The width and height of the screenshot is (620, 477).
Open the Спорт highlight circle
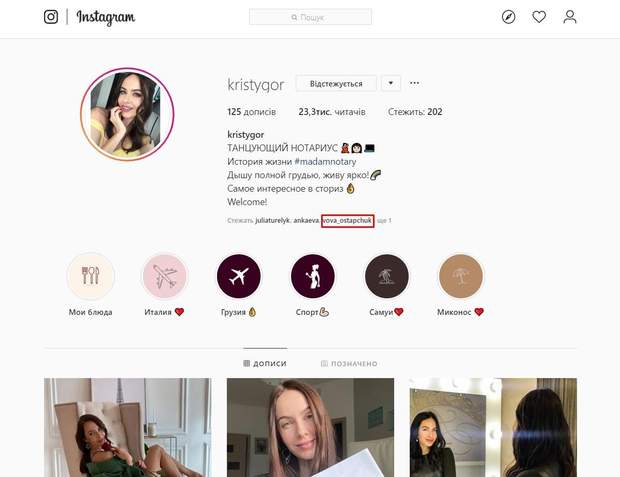click(x=312, y=276)
